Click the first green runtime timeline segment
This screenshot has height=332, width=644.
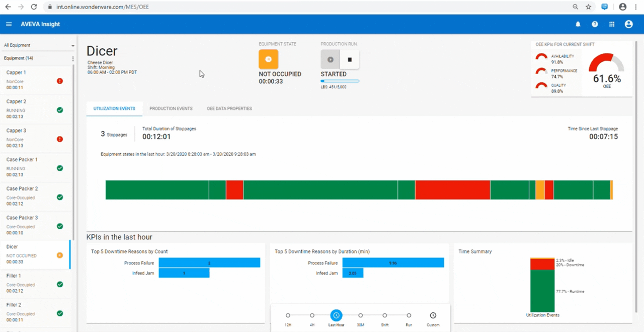(157, 190)
